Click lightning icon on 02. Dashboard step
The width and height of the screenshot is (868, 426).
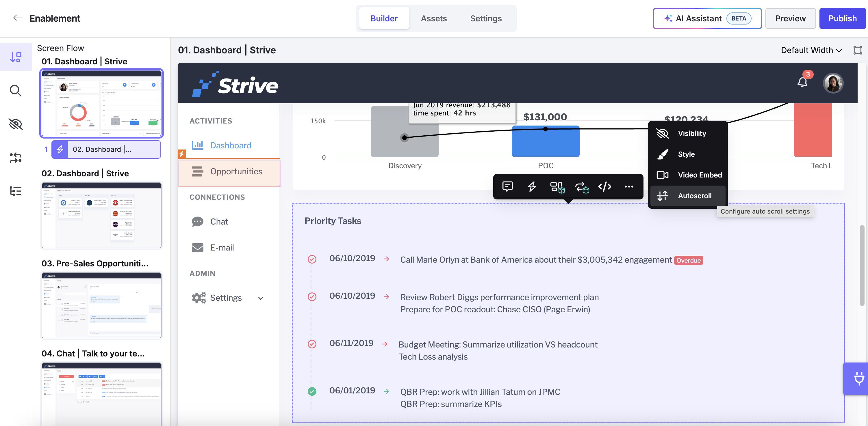coord(60,150)
